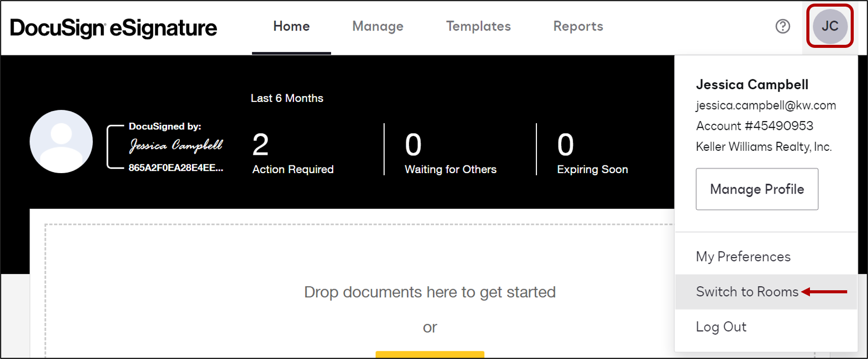
Task: Click the Keller Williams Realty, Inc. text
Action: [x=764, y=147]
